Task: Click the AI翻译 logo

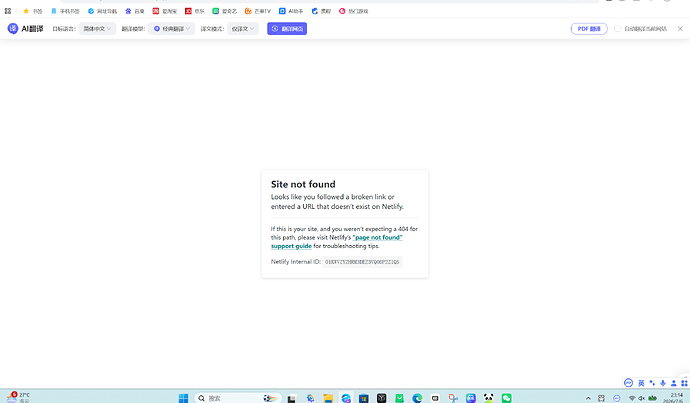Action: pyautogui.click(x=26, y=29)
